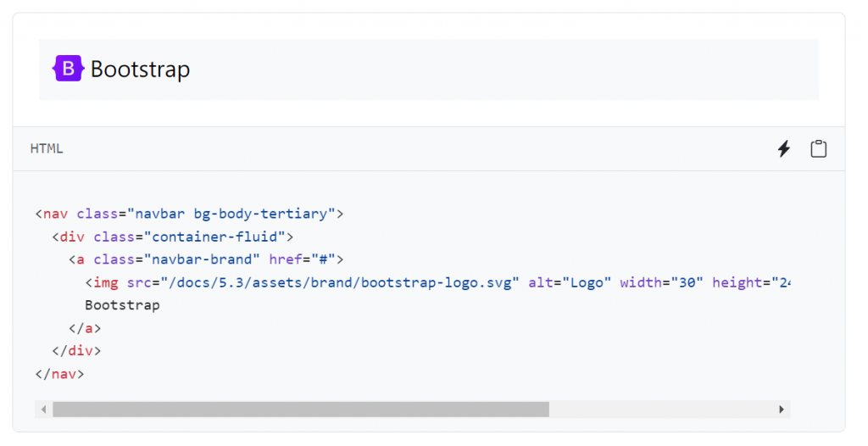Click the nav class="navbar bg-body-tertiary" code line
Viewport: 868px width, 446px height.
click(x=189, y=214)
